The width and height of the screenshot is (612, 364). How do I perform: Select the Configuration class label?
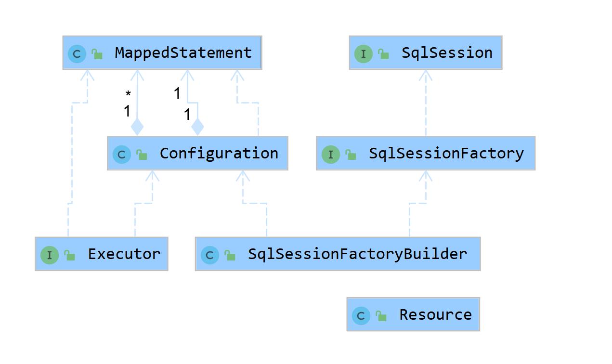pyautogui.click(x=219, y=153)
